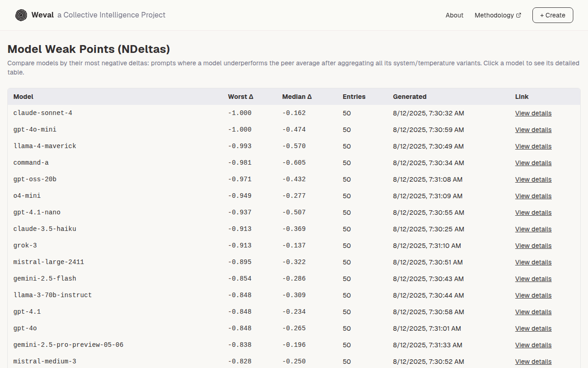This screenshot has width=588, height=368.
Task: Click the Weval logo icon
Action: (21, 15)
